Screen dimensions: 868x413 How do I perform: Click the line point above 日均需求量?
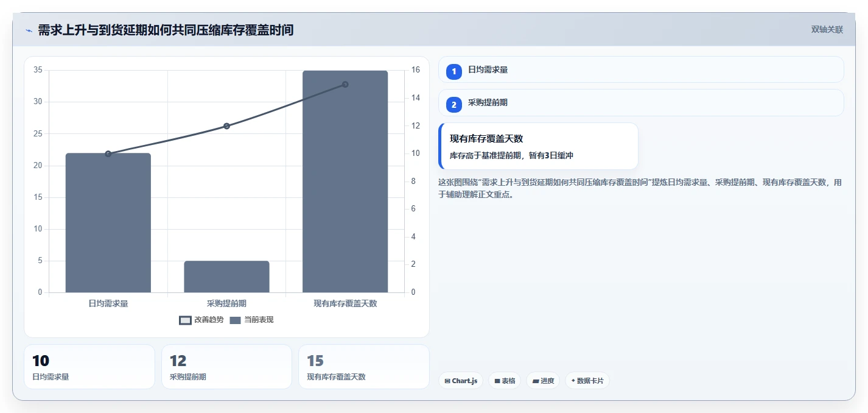[108, 154]
